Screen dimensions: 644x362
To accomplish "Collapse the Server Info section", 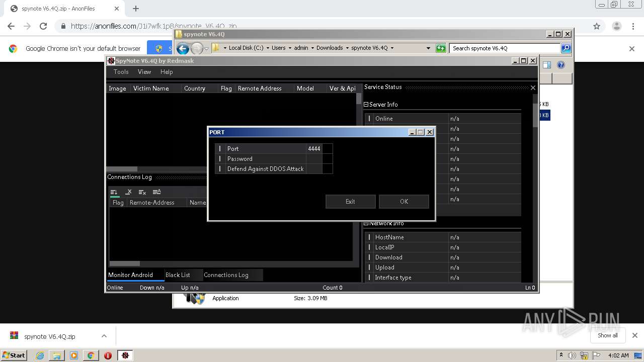I will 366,105.
